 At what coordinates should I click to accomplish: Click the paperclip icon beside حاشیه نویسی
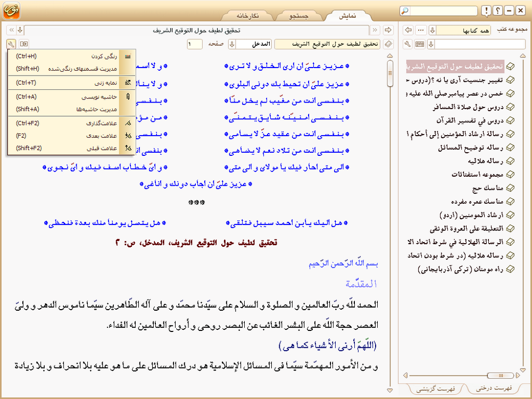[128, 97]
